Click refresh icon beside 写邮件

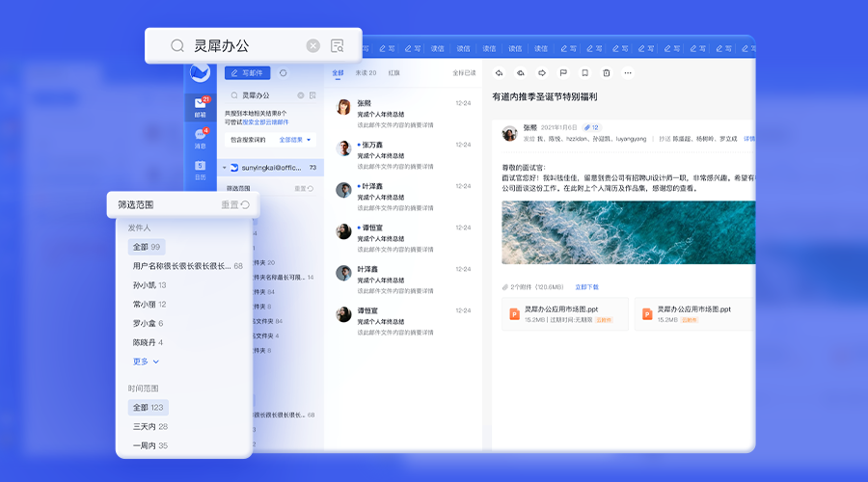283,73
